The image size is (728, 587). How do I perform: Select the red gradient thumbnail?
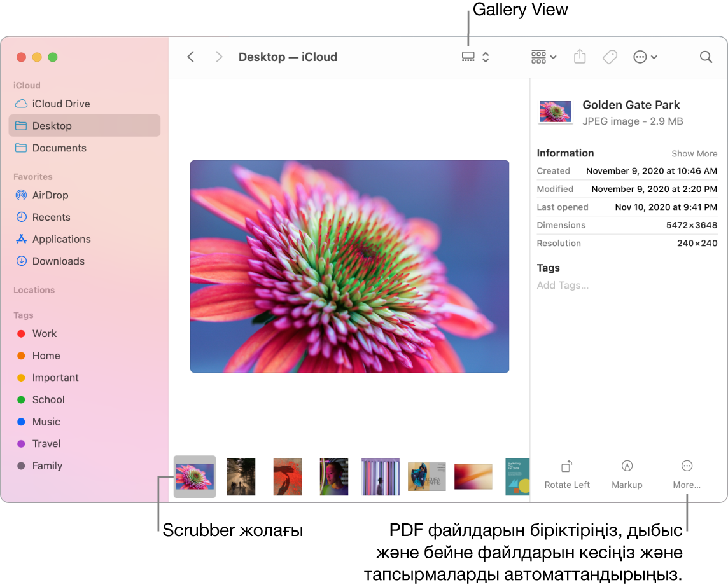pos(473,476)
